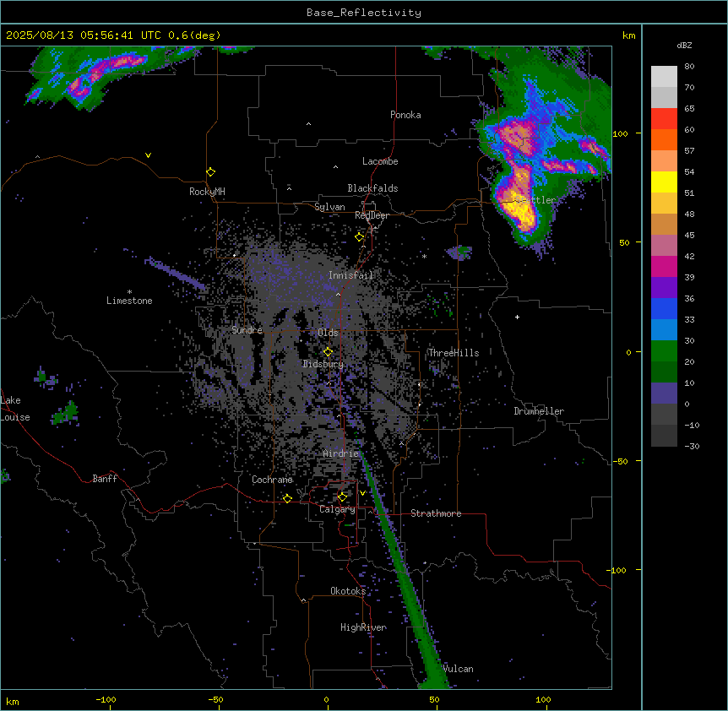This screenshot has height=711, width=728.
Task: Select the blue 33 dBZ legend swatch
Action: click(664, 308)
